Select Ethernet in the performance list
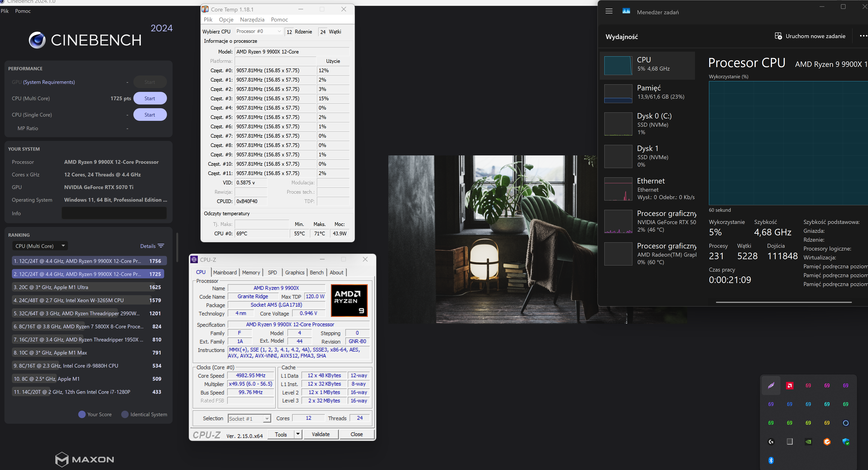 coord(647,189)
